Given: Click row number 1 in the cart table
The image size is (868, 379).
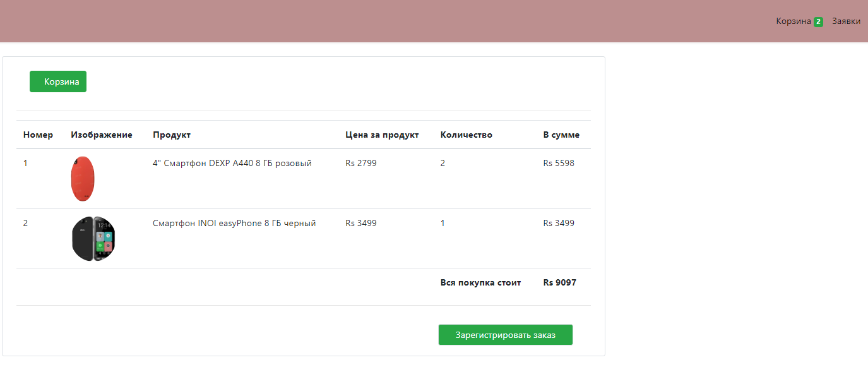Looking at the screenshot, I should pos(26,163).
